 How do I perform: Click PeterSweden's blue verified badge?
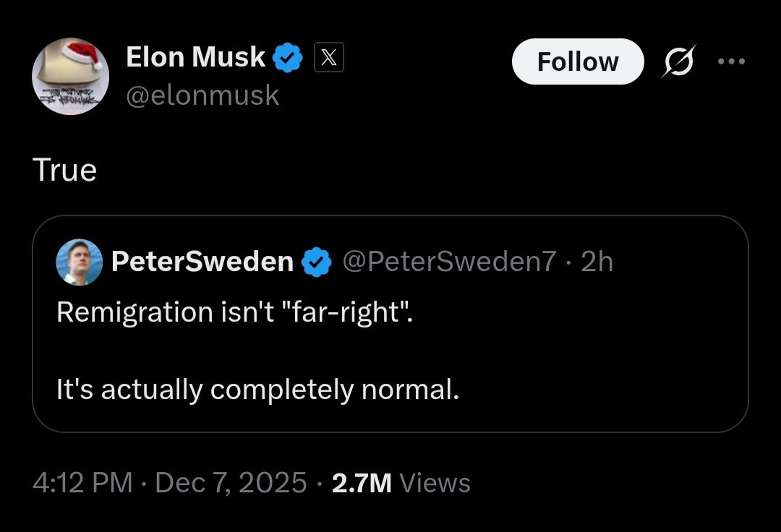point(316,262)
